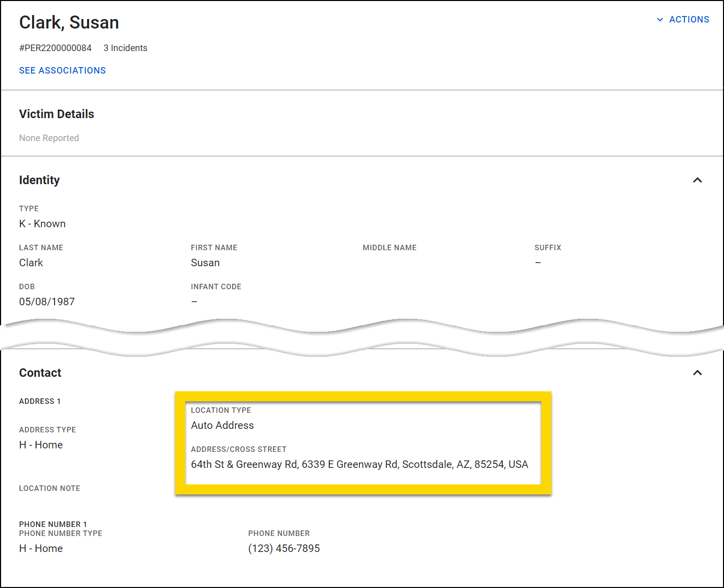Click the ADDRESS TYPE value H - Home
Viewport: 724px width, 588px height.
[x=41, y=444]
